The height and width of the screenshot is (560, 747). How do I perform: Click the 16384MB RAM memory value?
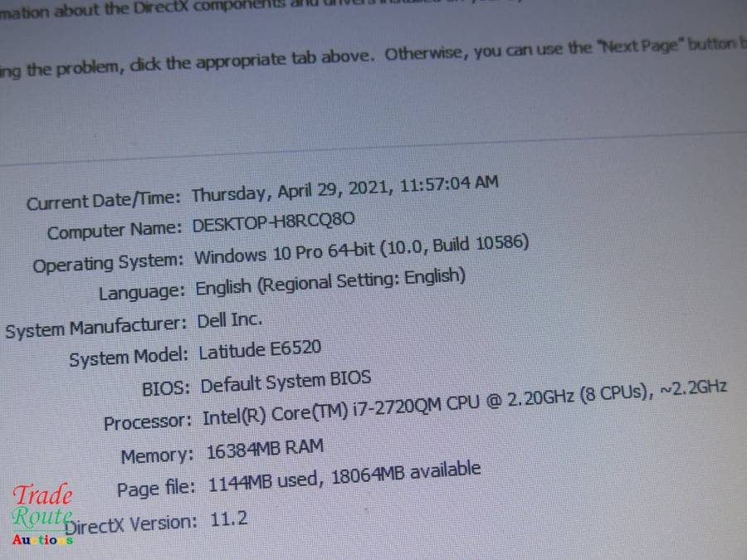click(266, 449)
